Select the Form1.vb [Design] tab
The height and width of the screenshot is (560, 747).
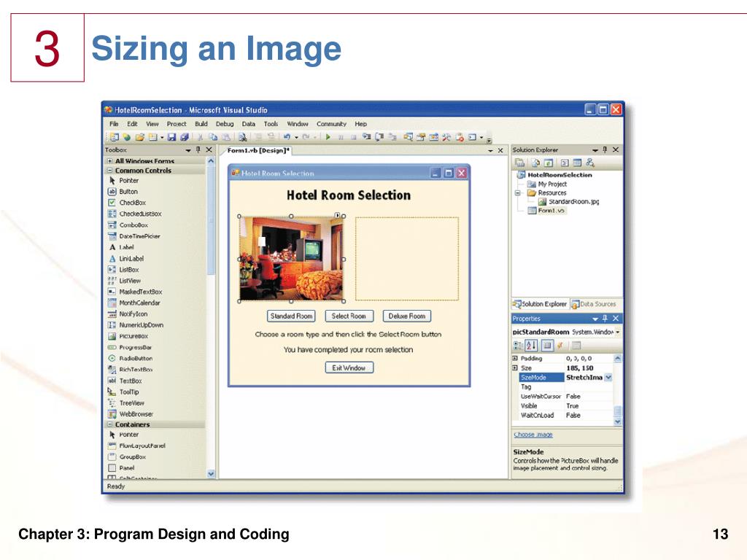[258, 150]
